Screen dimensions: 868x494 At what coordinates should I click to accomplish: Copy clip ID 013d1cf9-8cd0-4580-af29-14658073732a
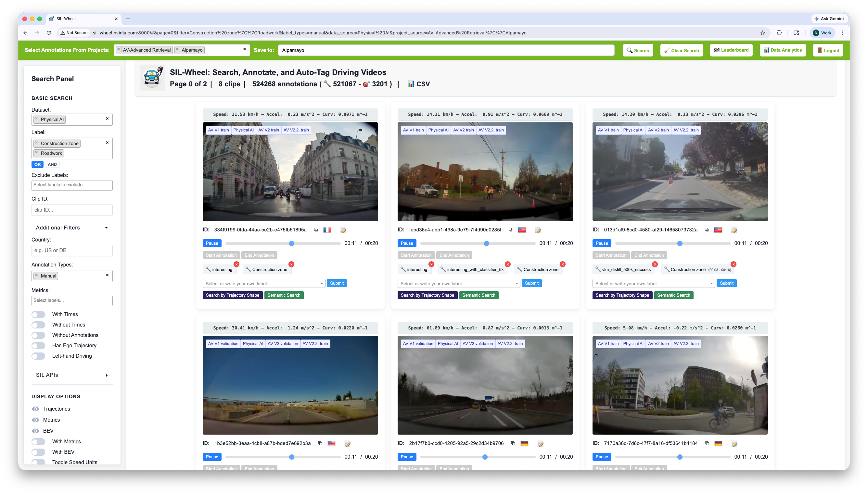707,230
